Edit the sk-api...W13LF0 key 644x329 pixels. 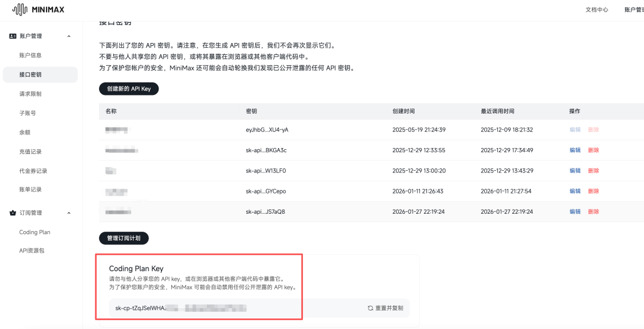[575, 171]
